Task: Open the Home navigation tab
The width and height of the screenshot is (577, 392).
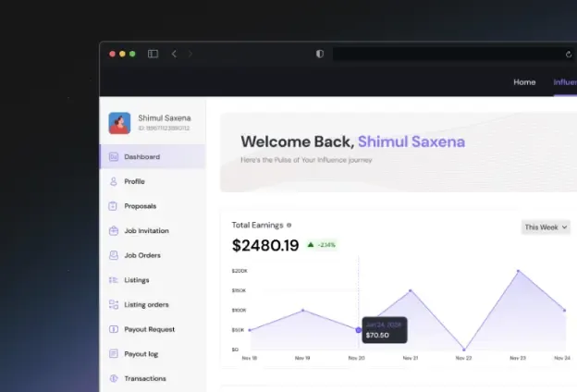Action: click(x=524, y=82)
